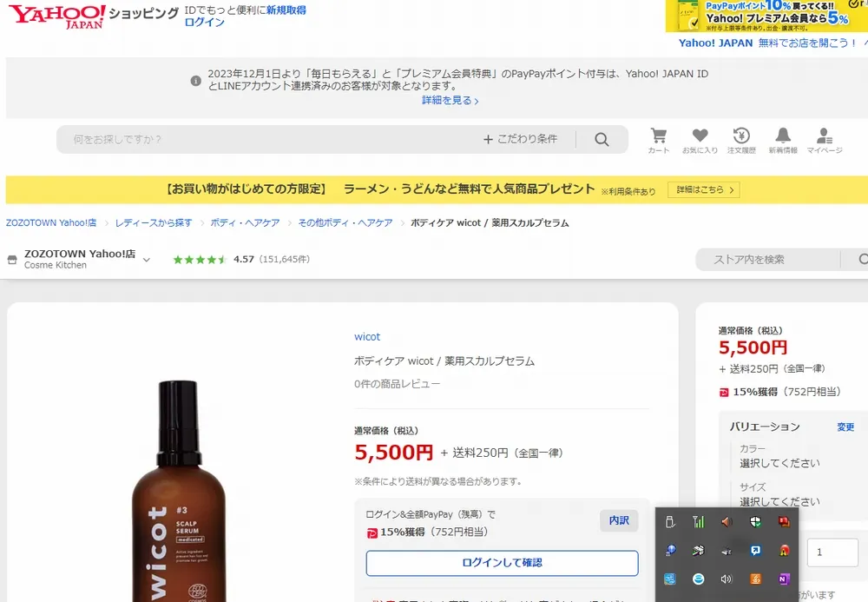Screen dimensions: 868x602
Task: Open the Intel graphics tray icon
Action: click(670, 579)
